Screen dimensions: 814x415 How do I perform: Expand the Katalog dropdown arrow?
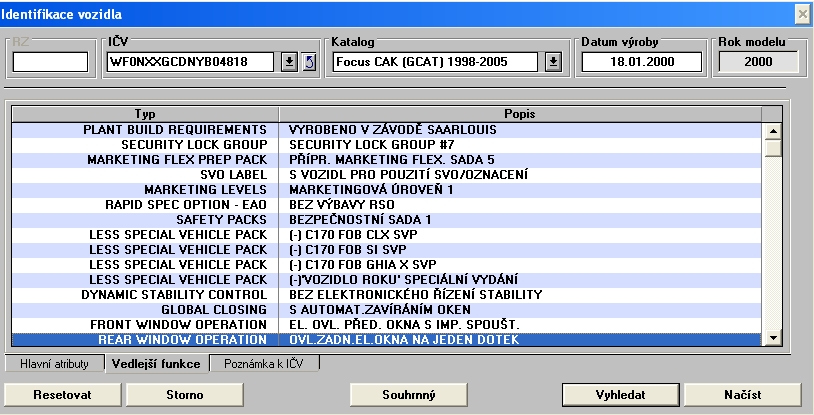tap(553, 62)
